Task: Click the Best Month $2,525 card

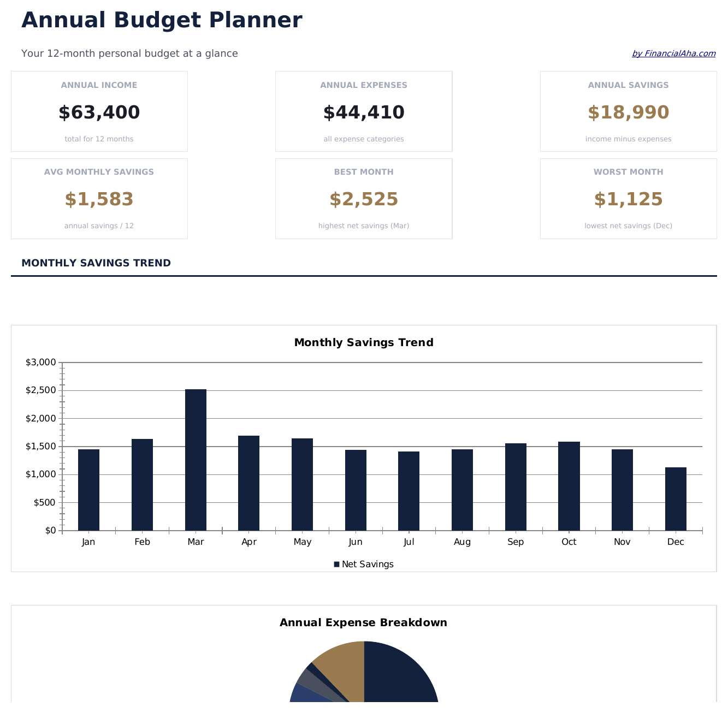Action: tap(364, 199)
